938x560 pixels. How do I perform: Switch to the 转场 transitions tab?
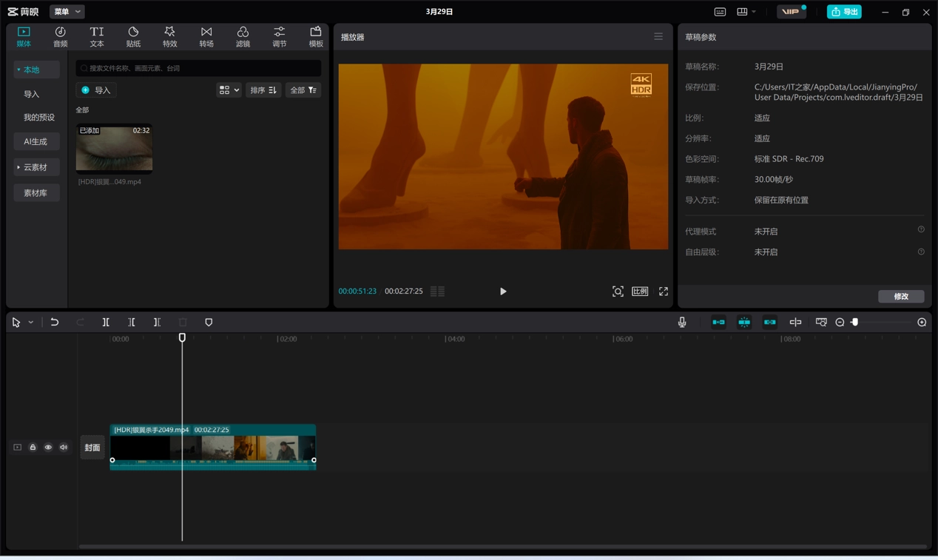[x=206, y=36]
